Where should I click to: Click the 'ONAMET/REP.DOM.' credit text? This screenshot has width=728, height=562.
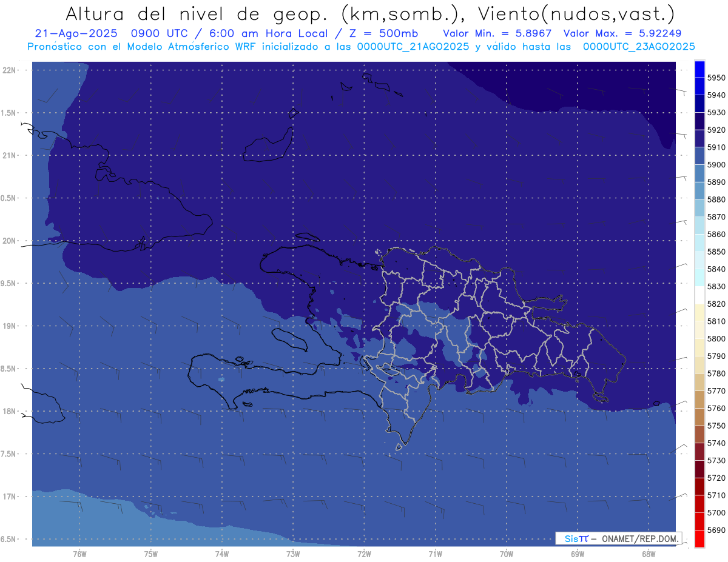640,538
